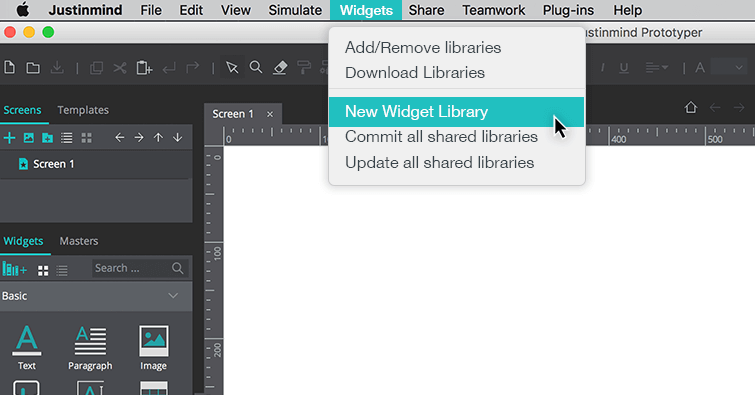
Task: Select Screen 1 in screens list
Action: tap(95, 164)
